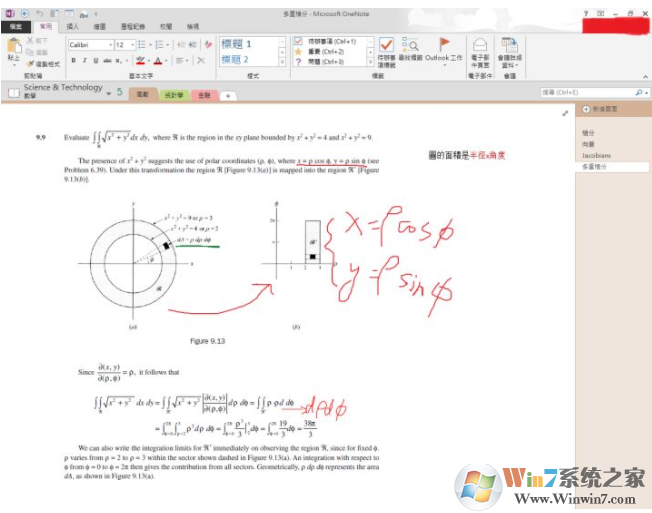Click the OneNote app icon in title bar
The image size is (652, 513).
pos(10,14)
